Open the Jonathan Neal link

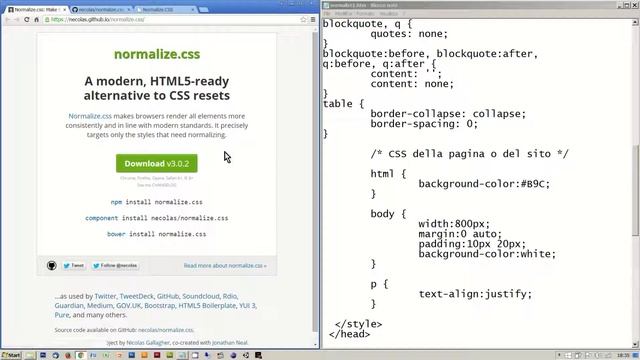pyautogui.click(x=230, y=342)
